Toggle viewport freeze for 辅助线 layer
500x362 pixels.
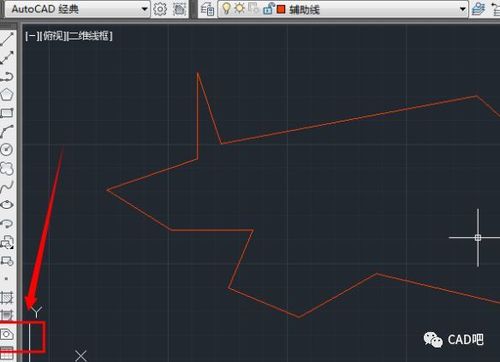[x=253, y=9]
